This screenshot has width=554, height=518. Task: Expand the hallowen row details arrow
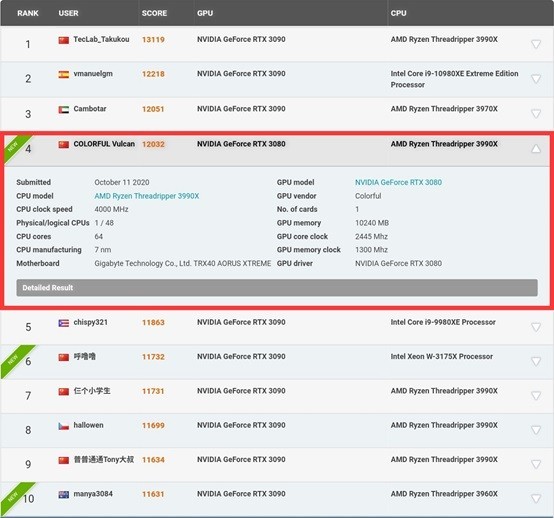(536, 430)
